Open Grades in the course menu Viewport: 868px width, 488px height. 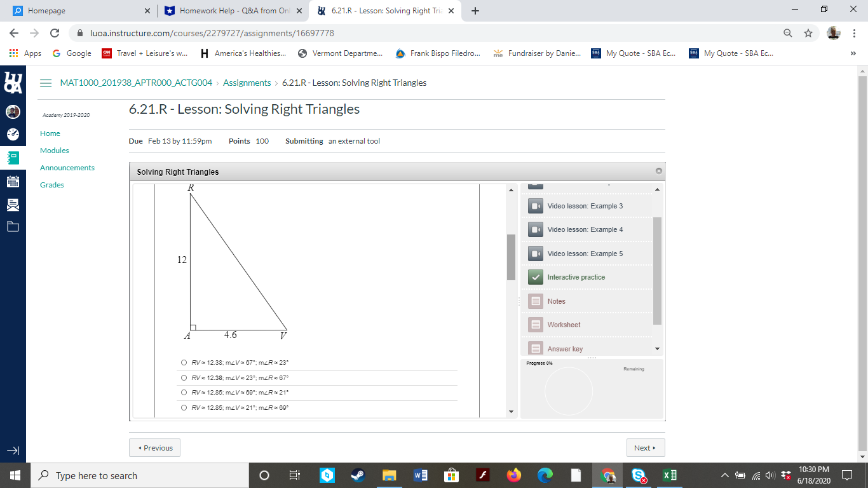[52, 185]
